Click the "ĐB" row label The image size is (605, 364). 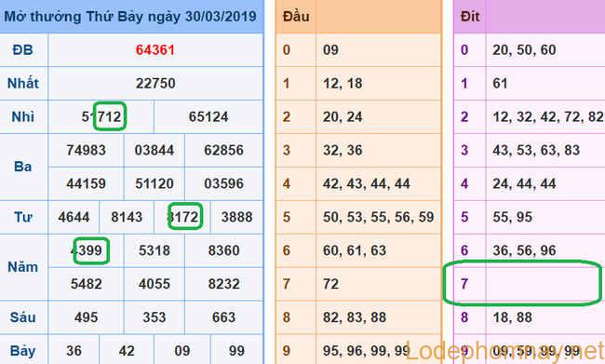point(22,50)
